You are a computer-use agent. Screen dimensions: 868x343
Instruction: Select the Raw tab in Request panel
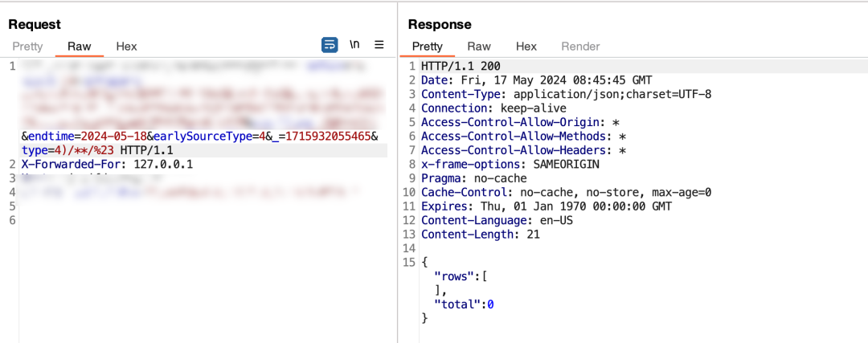80,47
